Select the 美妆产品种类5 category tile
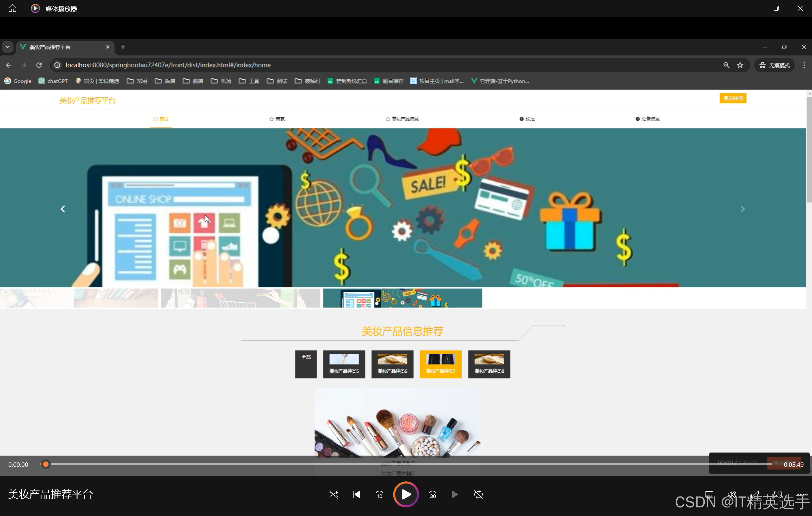 (x=344, y=364)
